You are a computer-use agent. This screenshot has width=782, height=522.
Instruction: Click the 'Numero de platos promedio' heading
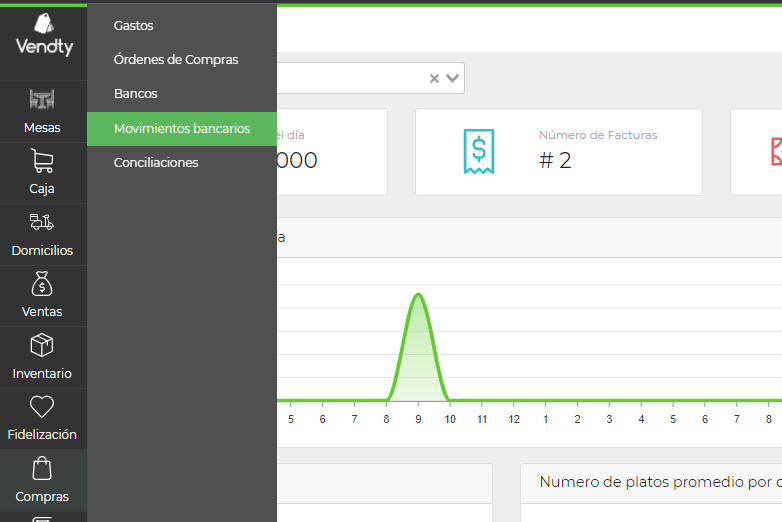(x=660, y=482)
